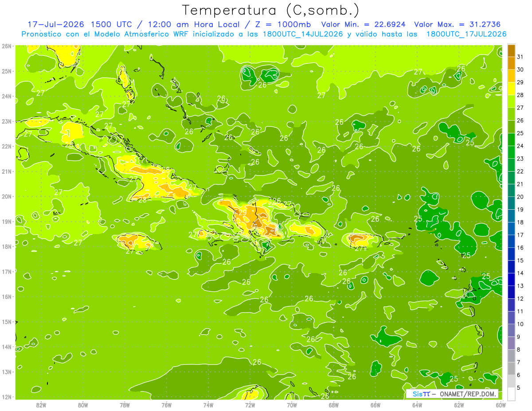Click the white swatch below 5 on the legend

click(511, 394)
